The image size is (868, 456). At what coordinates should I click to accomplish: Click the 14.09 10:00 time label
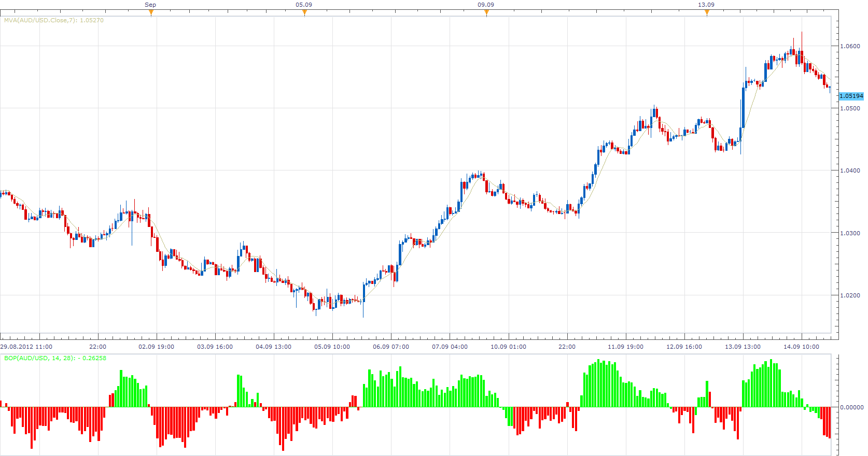[x=801, y=347]
